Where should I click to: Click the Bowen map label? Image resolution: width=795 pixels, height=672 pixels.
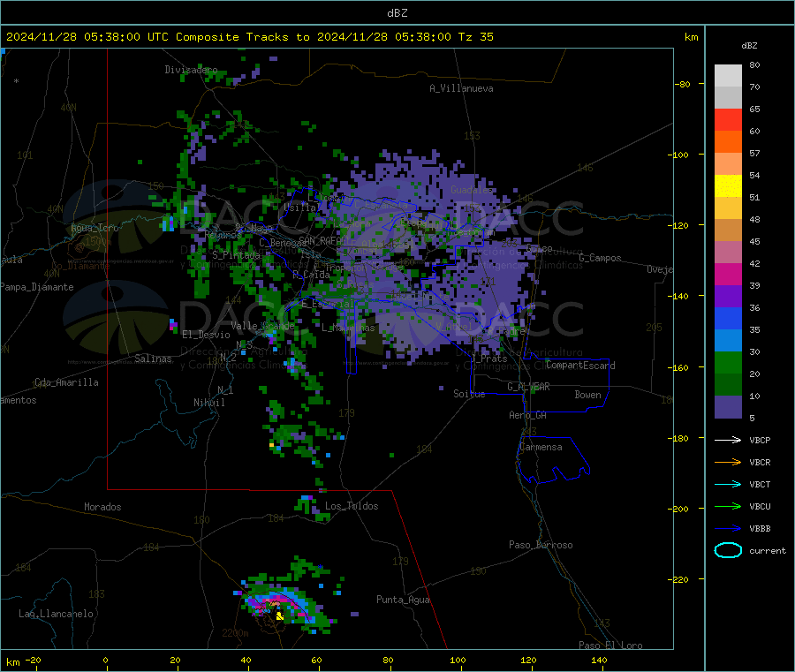tap(587, 395)
